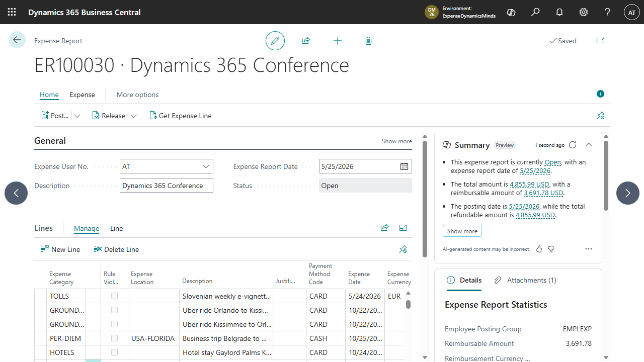Share the Lines list

click(385, 228)
